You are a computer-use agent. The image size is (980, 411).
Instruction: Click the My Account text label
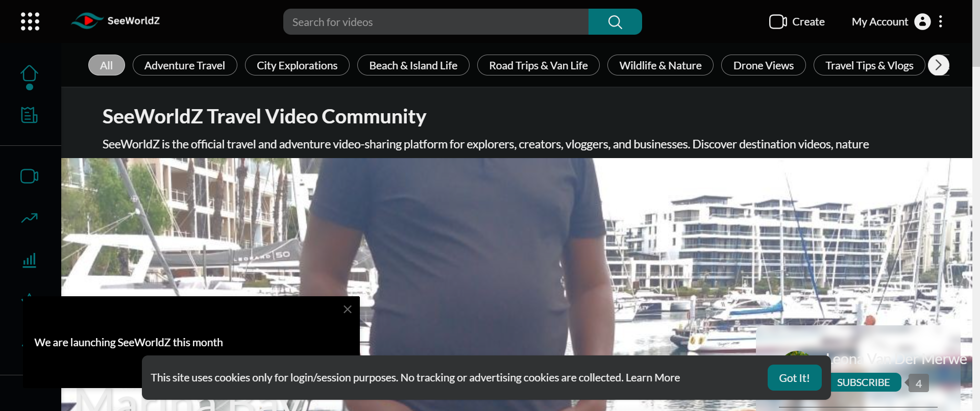(880, 22)
